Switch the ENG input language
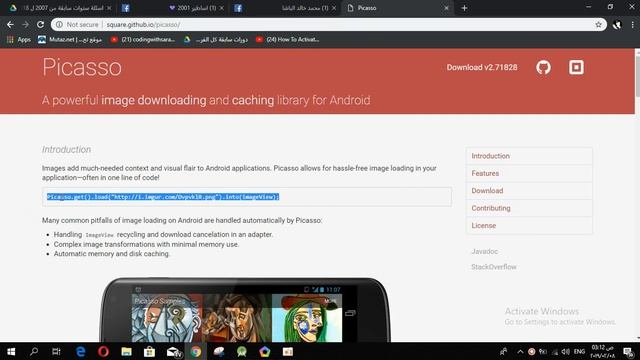The height and width of the screenshot is (360, 640). (x=579, y=351)
